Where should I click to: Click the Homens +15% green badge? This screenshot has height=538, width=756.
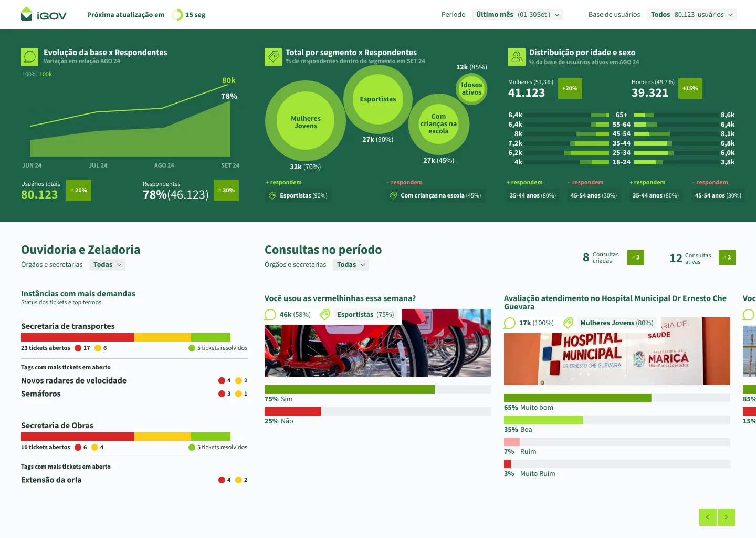pos(690,88)
